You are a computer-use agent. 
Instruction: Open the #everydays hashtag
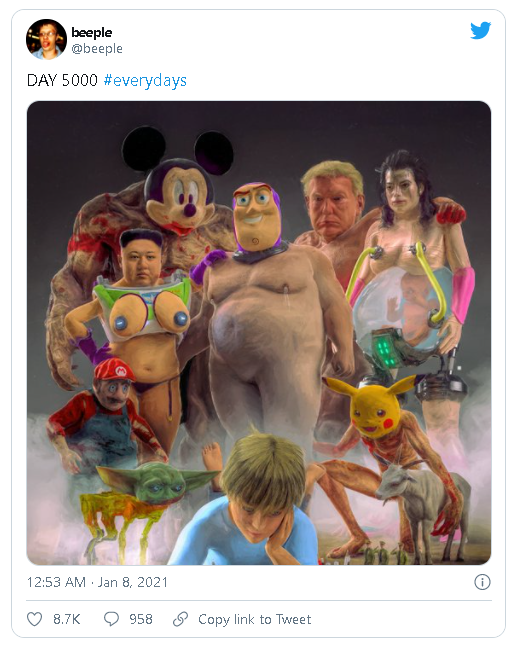point(145,80)
